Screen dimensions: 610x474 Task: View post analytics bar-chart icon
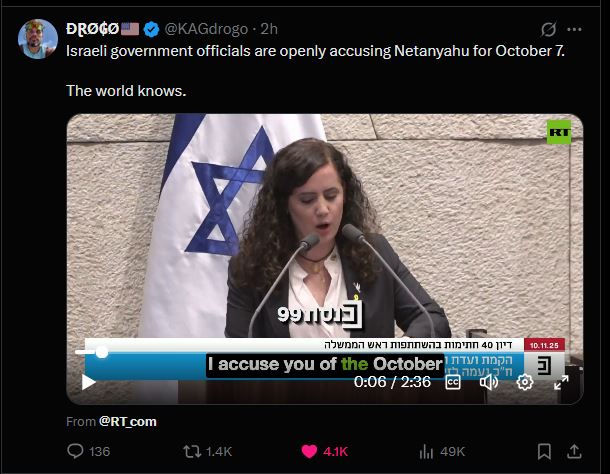(x=426, y=451)
